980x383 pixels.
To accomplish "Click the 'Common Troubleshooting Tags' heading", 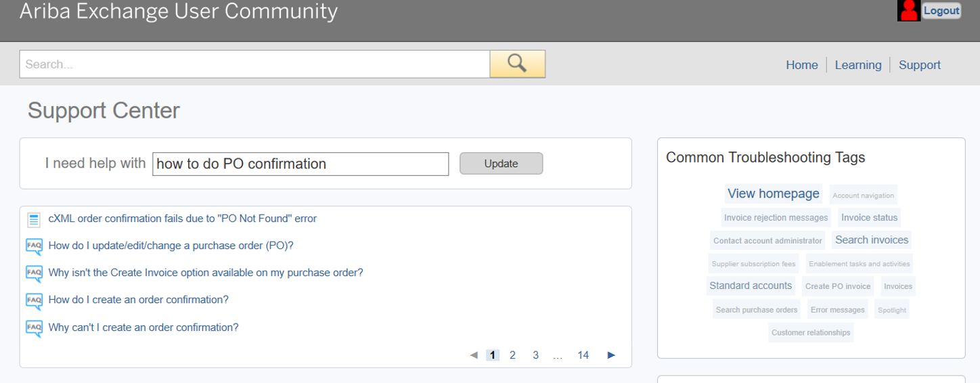I will click(765, 158).
